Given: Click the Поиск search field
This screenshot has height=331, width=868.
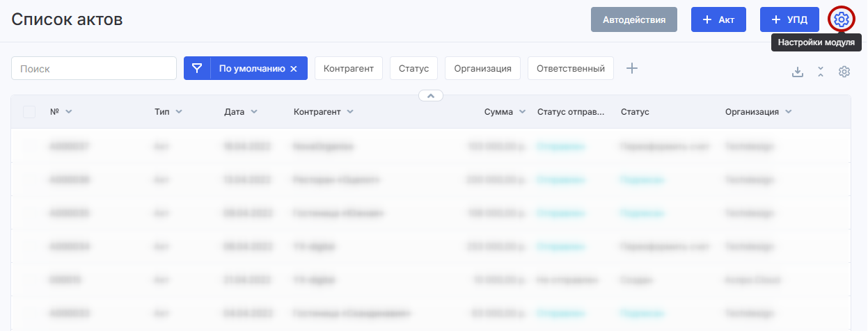Looking at the screenshot, I should [94, 68].
